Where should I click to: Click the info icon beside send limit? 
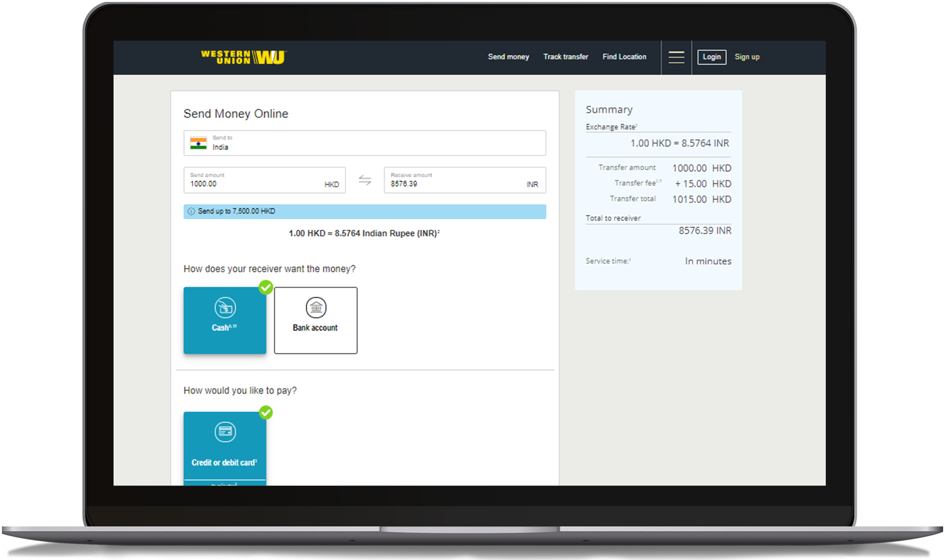191,211
